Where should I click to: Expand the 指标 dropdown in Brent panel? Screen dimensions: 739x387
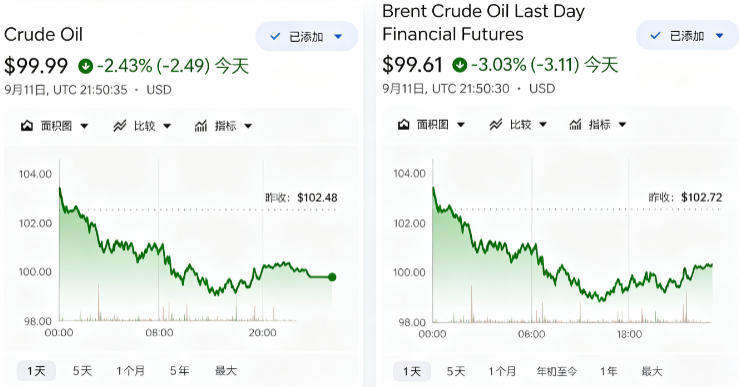pos(623,124)
